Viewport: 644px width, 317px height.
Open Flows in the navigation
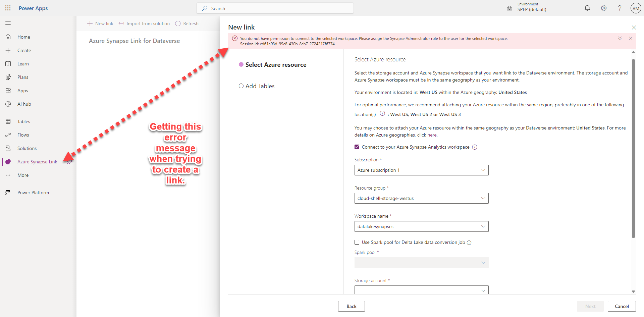[23, 135]
